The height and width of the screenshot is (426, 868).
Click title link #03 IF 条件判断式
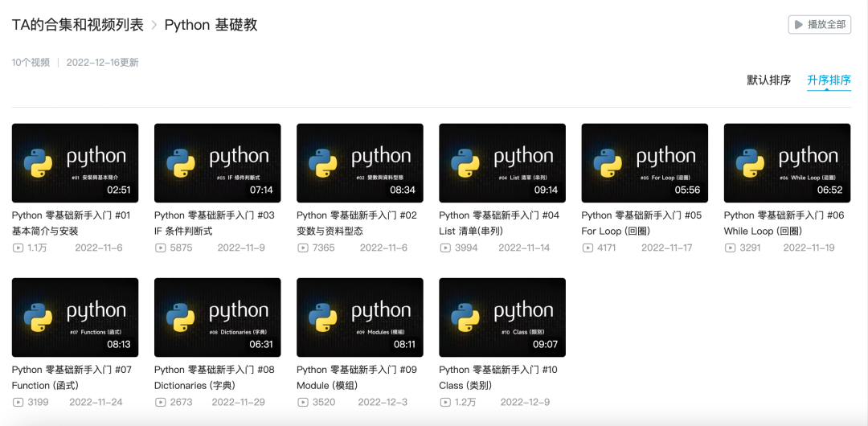pos(215,223)
